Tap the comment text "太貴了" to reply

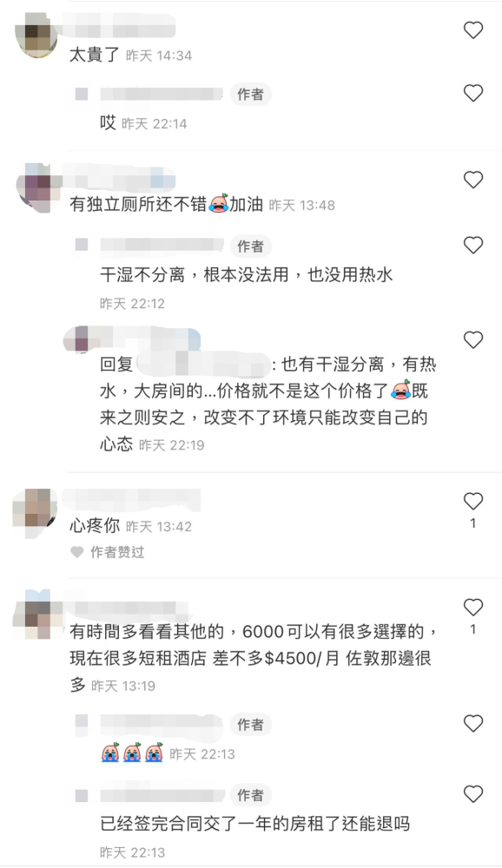pos(95,55)
